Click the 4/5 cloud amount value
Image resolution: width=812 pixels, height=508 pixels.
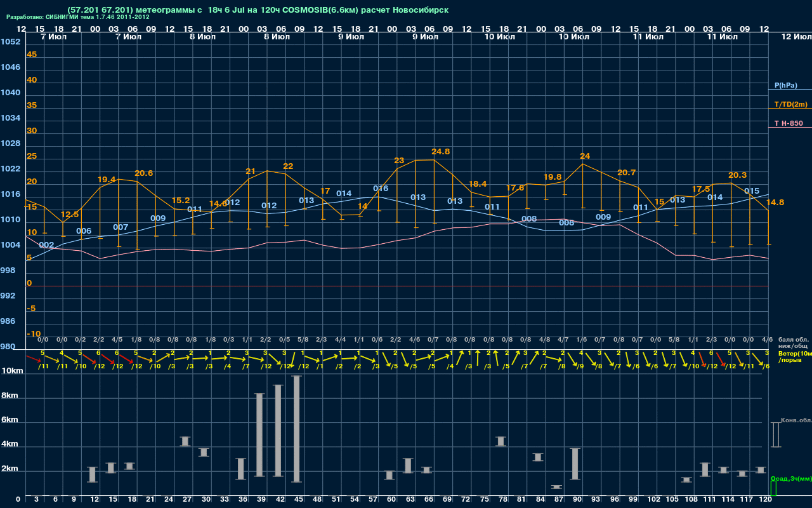pyautogui.click(x=117, y=340)
